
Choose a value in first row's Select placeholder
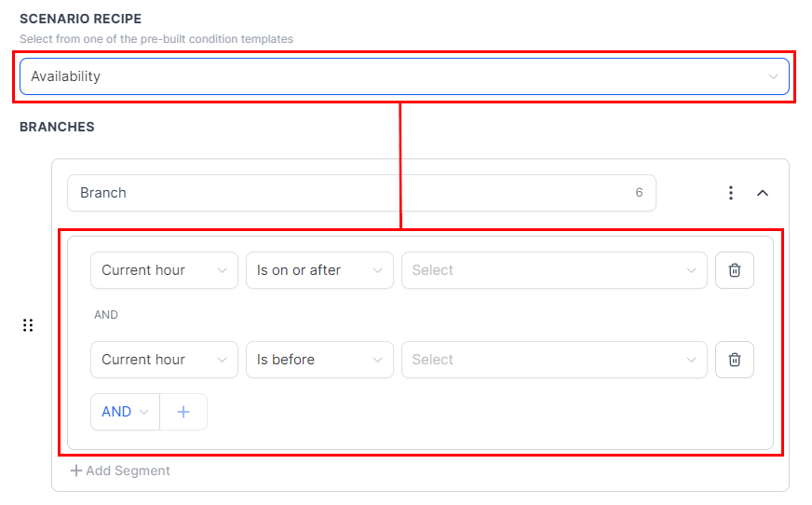point(554,270)
